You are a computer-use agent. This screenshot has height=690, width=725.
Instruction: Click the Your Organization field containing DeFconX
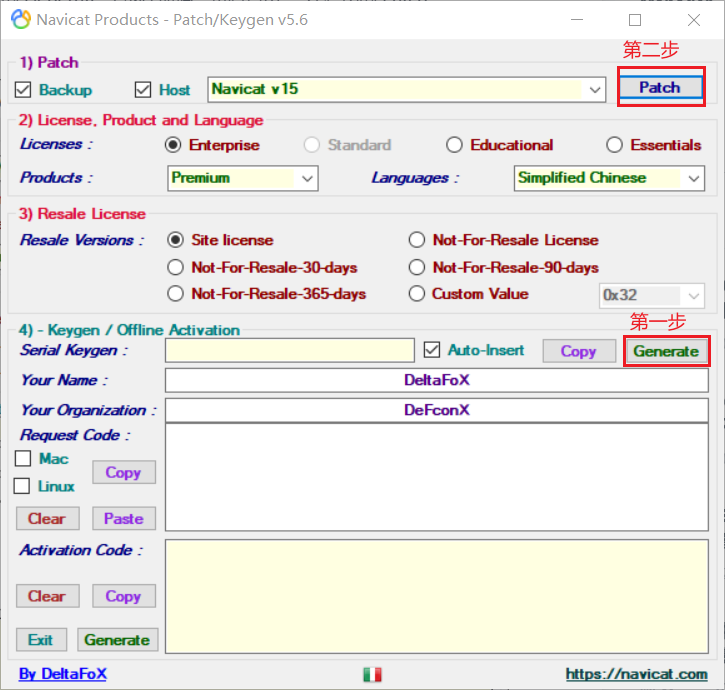(x=436, y=410)
